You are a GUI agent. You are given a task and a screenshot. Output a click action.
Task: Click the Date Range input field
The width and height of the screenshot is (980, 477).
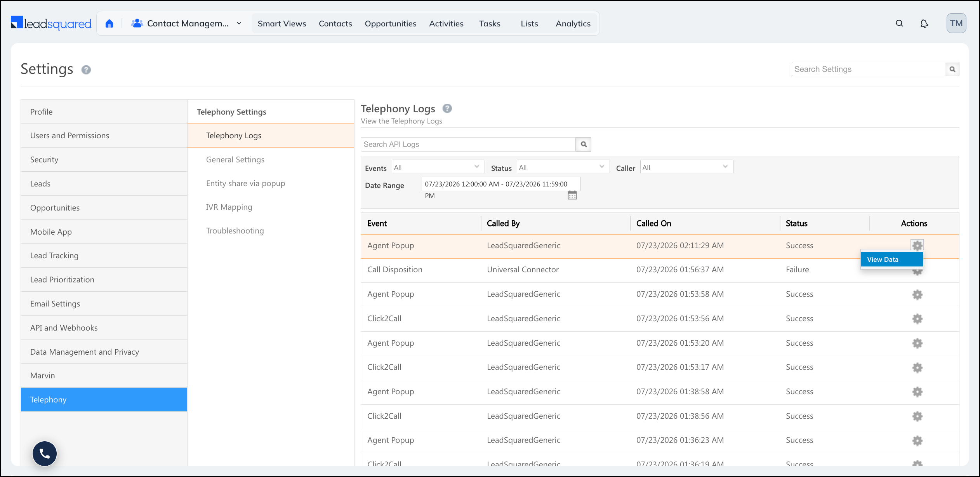coord(501,184)
